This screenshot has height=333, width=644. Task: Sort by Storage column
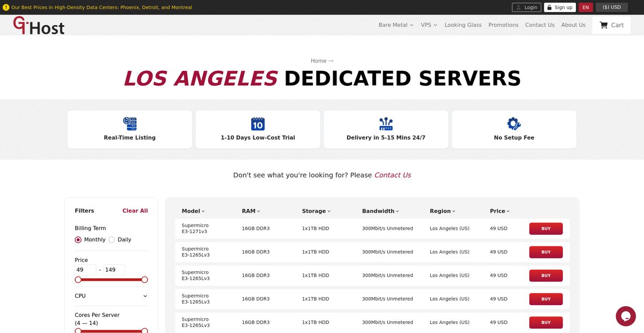point(316,211)
